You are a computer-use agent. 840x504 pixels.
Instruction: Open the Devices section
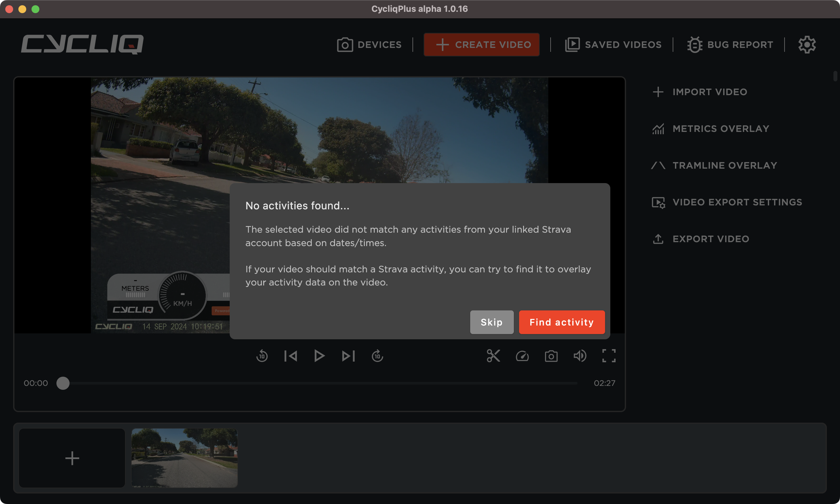(369, 45)
